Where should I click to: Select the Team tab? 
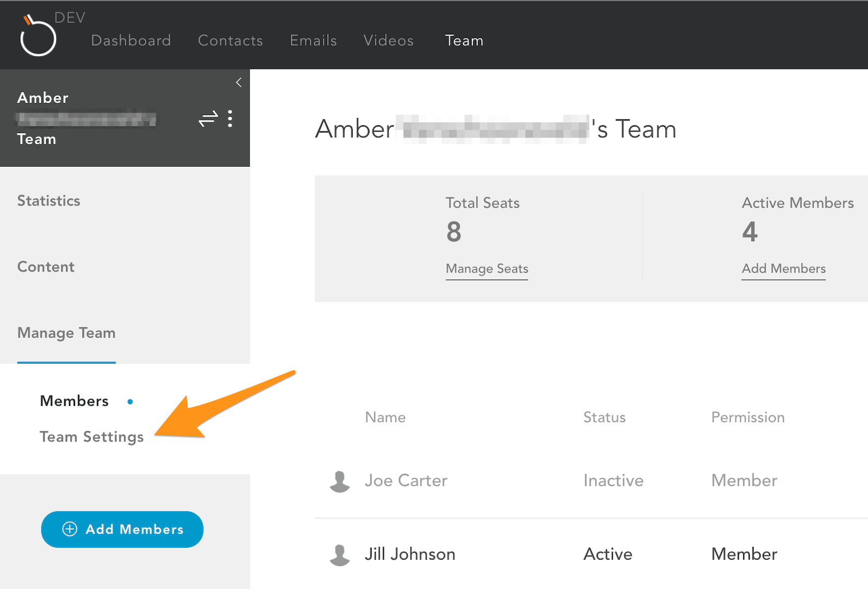click(x=464, y=40)
